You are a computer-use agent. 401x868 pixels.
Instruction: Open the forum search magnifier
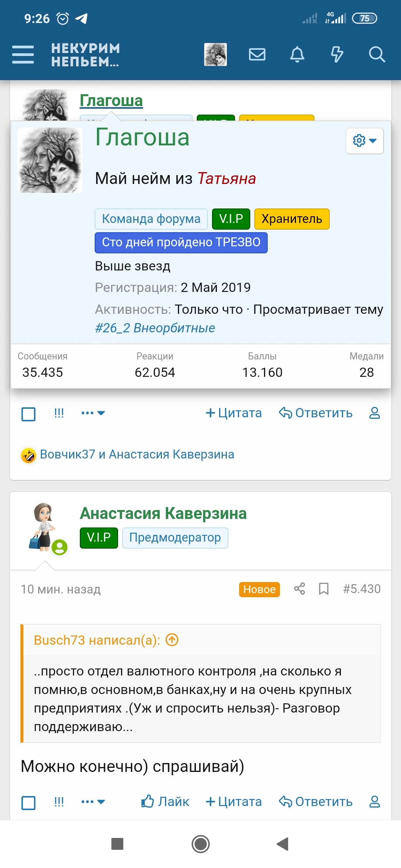click(x=377, y=55)
